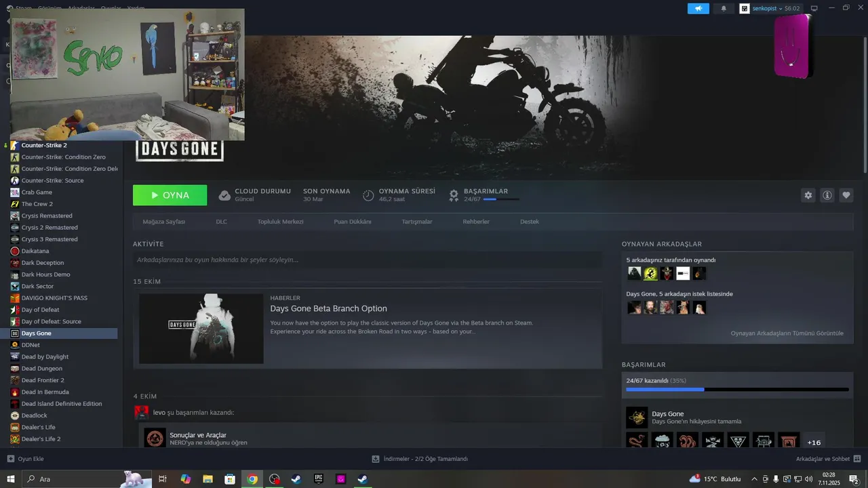Go to the Tartışmalar tab
Screen dimensions: 868x488
point(417,222)
